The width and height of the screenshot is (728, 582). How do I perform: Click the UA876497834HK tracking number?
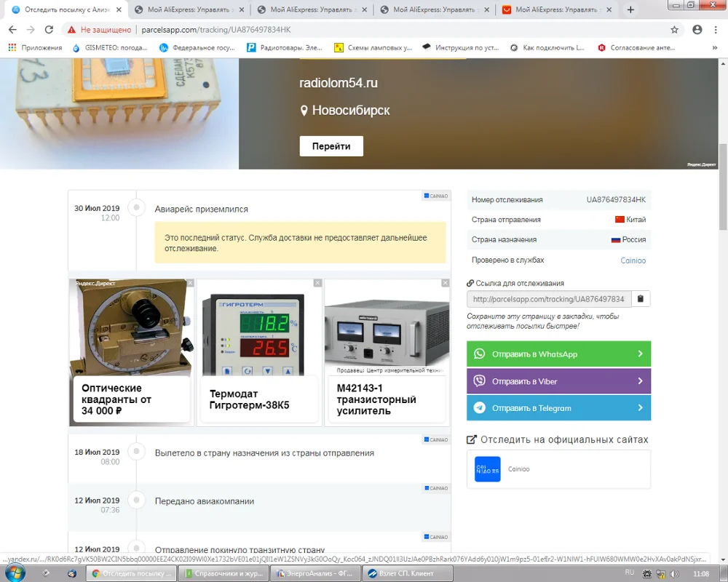point(616,199)
